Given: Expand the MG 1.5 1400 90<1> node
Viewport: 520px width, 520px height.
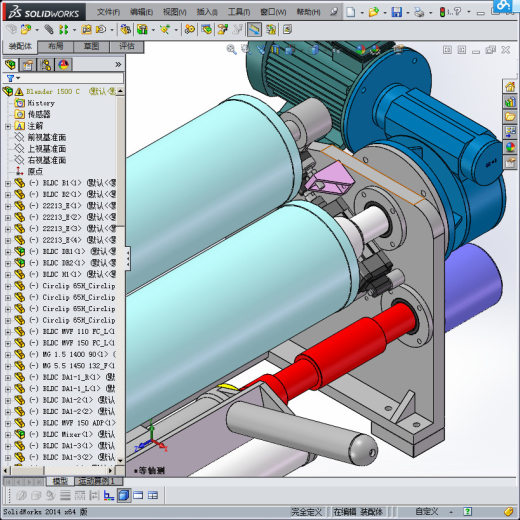Looking at the screenshot, I should tap(8, 355).
